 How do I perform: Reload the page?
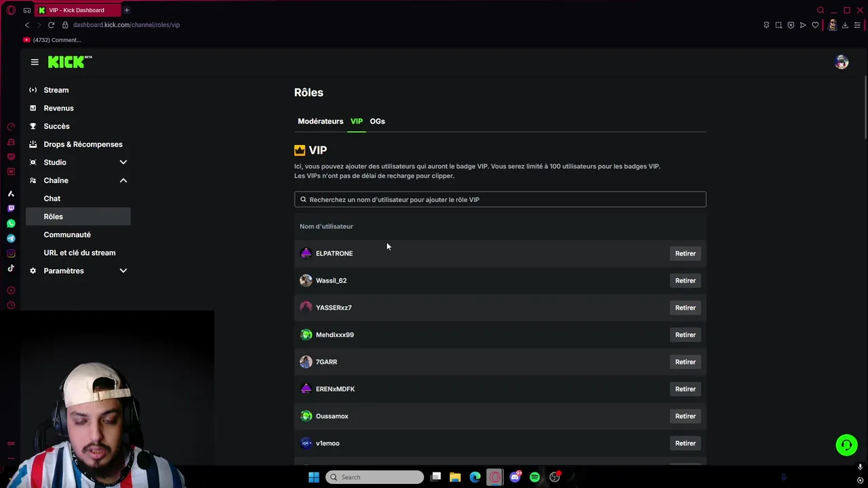pyautogui.click(x=51, y=25)
